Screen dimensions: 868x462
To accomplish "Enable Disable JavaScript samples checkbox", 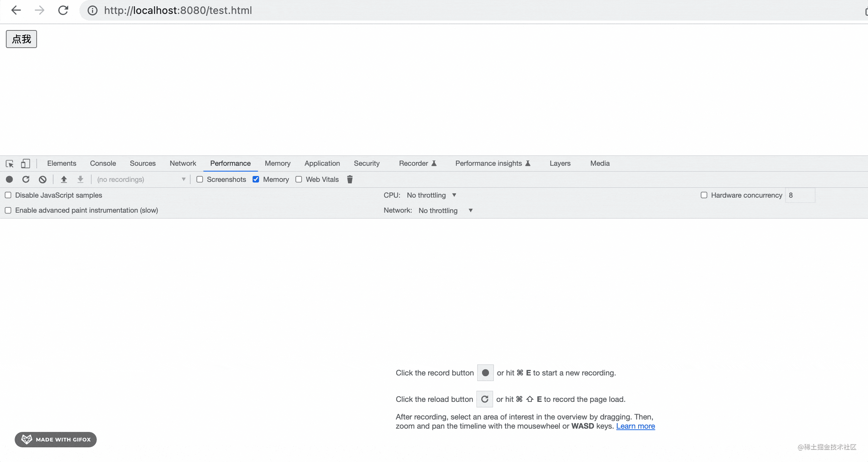I will [8, 195].
